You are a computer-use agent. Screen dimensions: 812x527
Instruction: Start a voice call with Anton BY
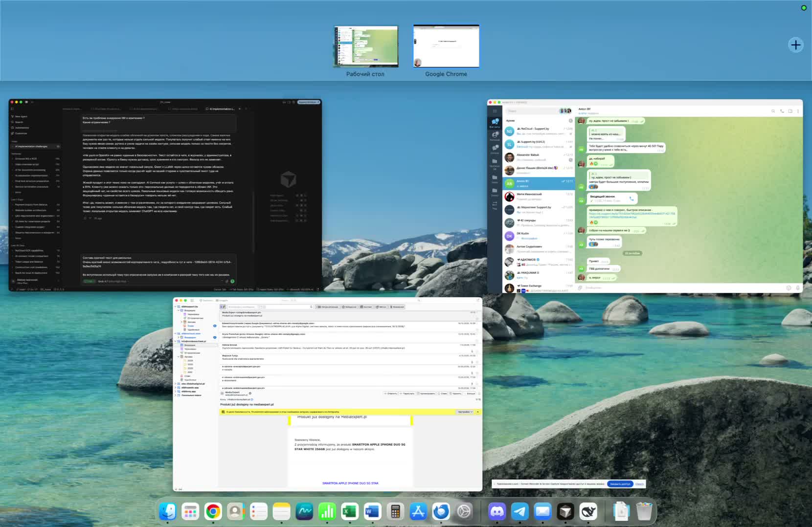[782, 111]
